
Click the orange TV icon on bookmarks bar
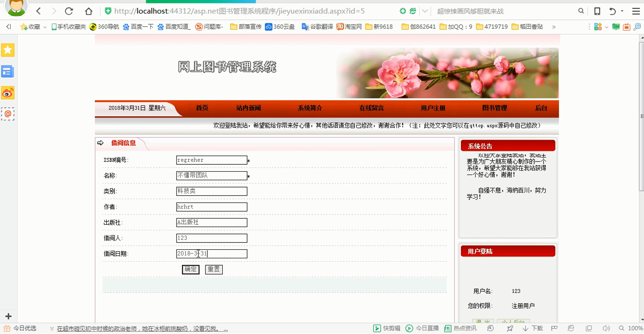(627, 27)
